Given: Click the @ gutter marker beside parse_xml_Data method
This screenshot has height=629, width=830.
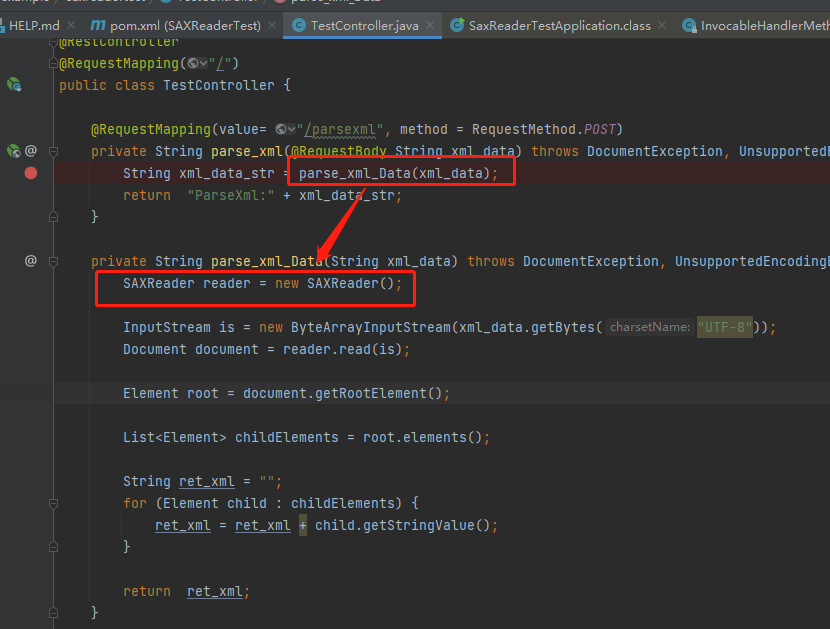Looking at the screenshot, I should (31, 260).
